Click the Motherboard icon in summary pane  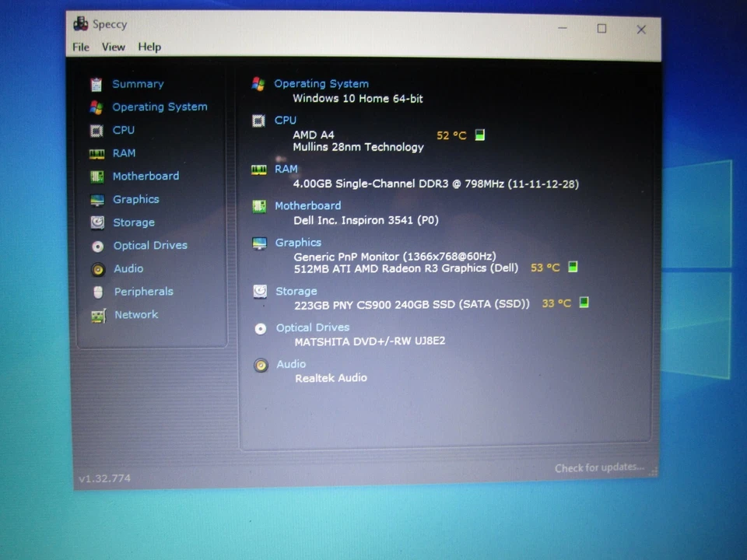tap(259, 207)
